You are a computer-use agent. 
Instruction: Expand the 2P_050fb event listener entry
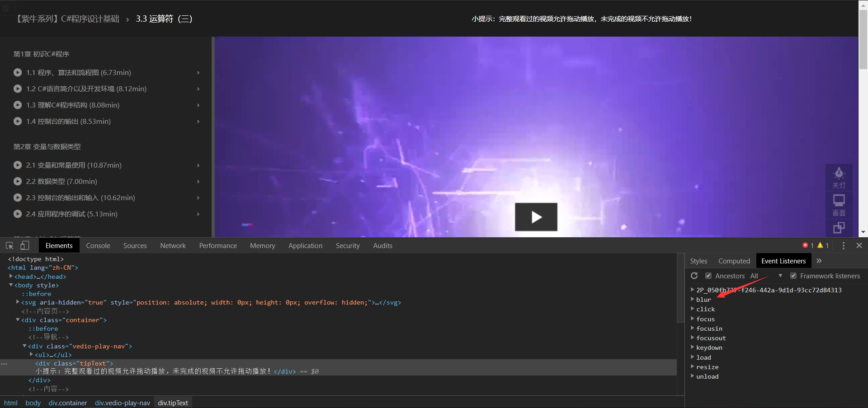pyautogui.click(x=693, y=290)
